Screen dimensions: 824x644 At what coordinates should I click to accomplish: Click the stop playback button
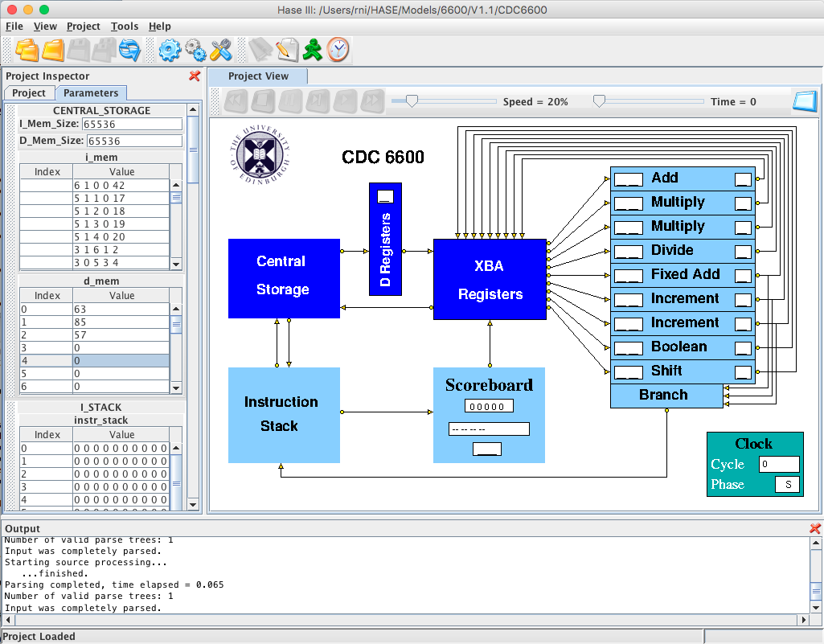point(264,101)
